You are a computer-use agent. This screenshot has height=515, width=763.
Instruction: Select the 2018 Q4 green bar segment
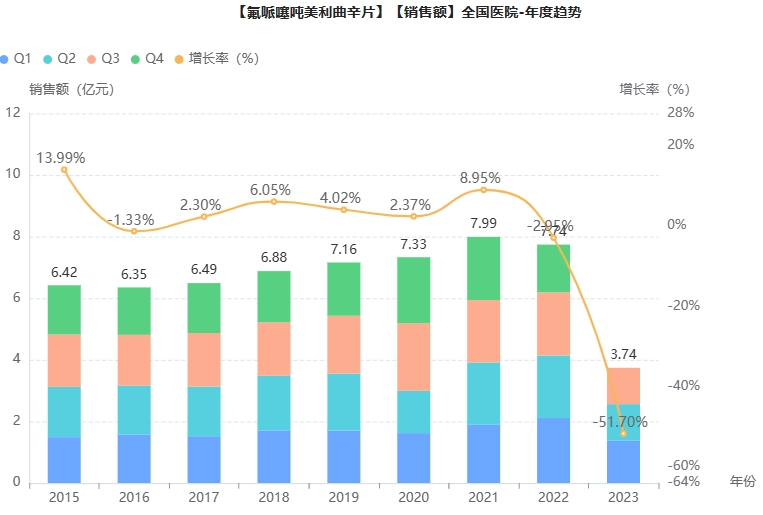pyautogui.click(x=274, y=296)
